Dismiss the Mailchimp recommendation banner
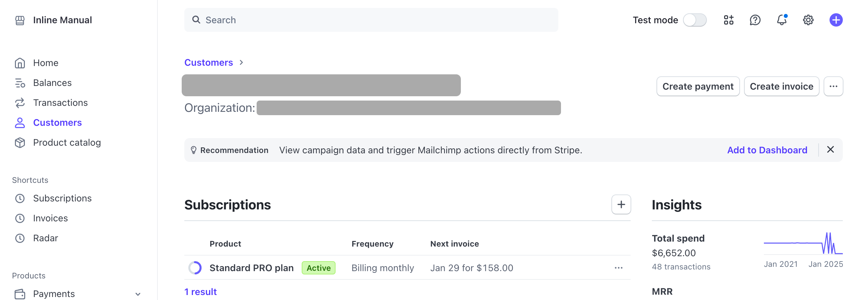 pyautogui.click(x=831, y=150)
